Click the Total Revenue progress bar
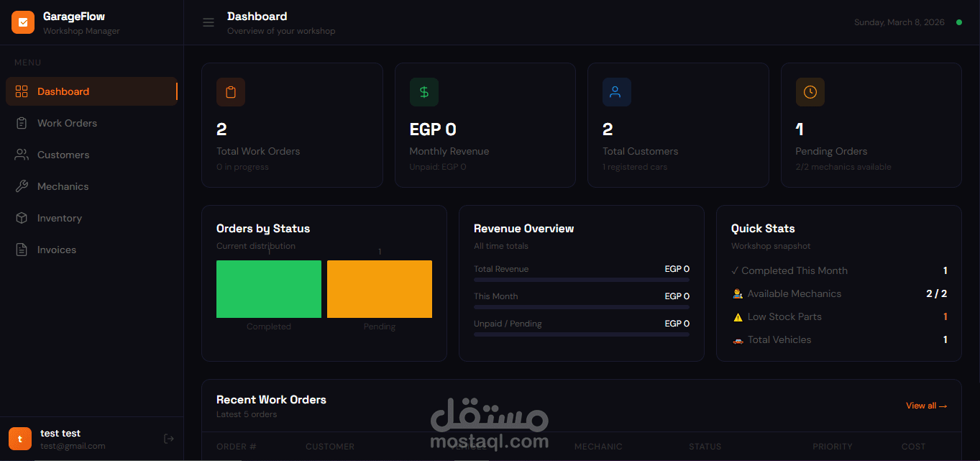The height and width of the screenshot is (461, 980). click(x=581, y=279)
